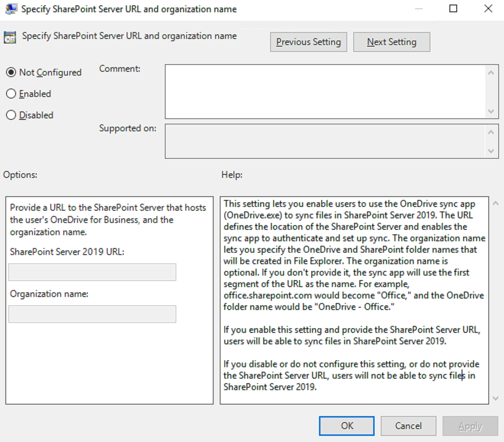This screenshot has height=442, width=504.
Task: Click the 'Options:' label
Action: click(20, 175)
